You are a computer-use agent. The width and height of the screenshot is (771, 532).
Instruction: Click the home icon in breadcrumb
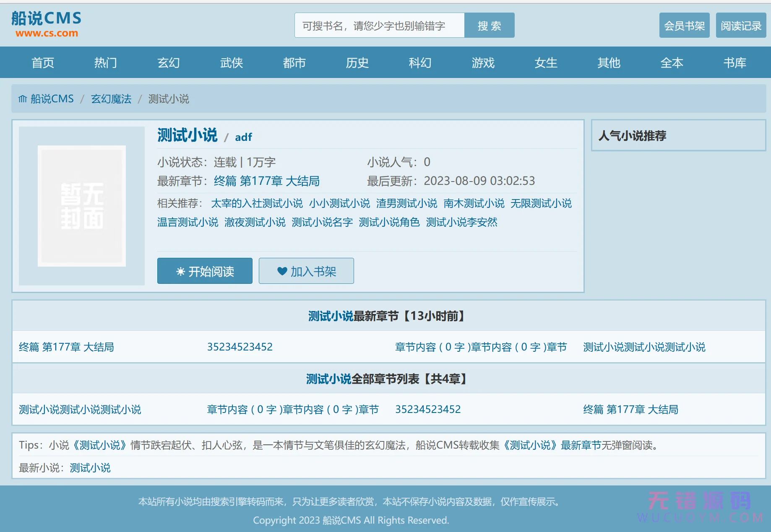point(22,99)
